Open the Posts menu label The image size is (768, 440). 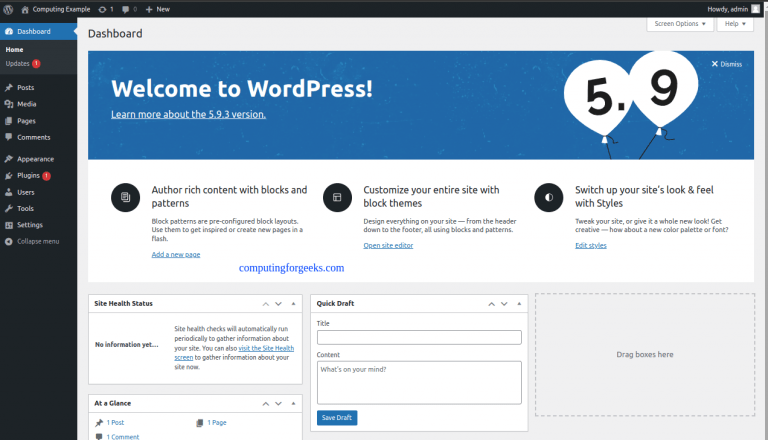(x=25, y=87)
